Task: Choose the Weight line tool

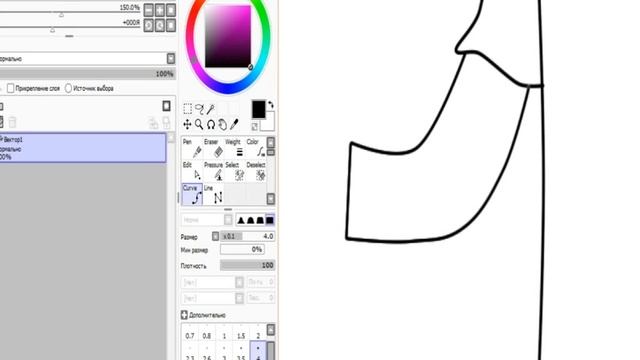Action: 235,148
